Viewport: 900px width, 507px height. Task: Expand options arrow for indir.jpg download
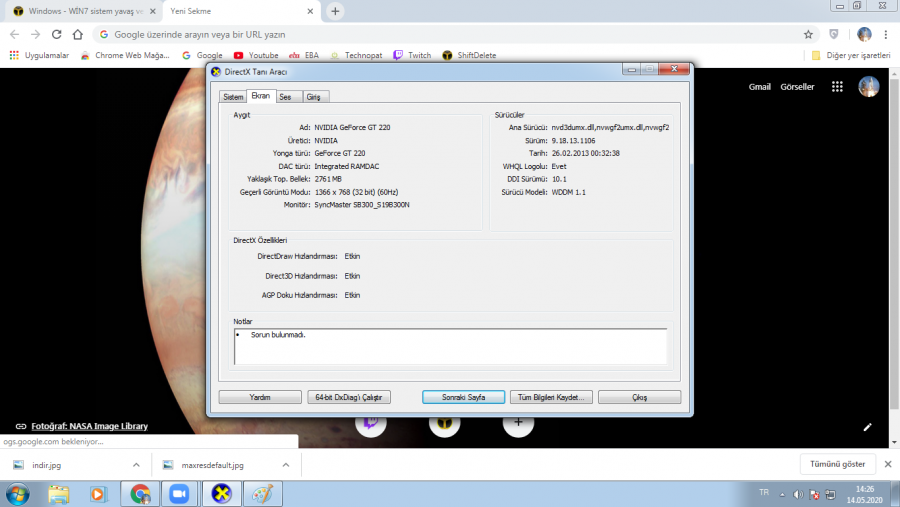[x=136, y=465]
